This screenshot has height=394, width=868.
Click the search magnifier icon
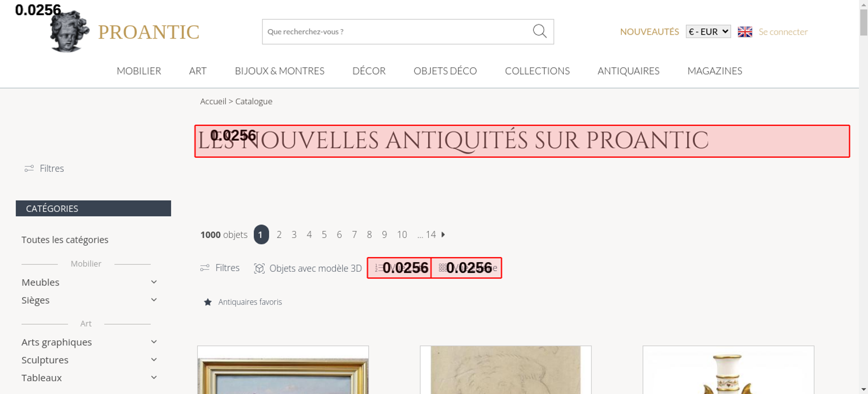pos(539,31)
